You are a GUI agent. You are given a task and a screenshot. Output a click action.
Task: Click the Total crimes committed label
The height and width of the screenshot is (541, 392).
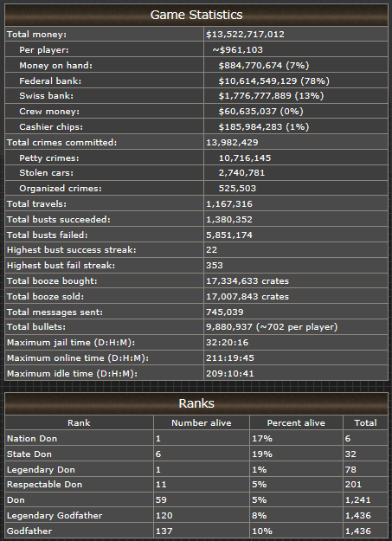61,142
